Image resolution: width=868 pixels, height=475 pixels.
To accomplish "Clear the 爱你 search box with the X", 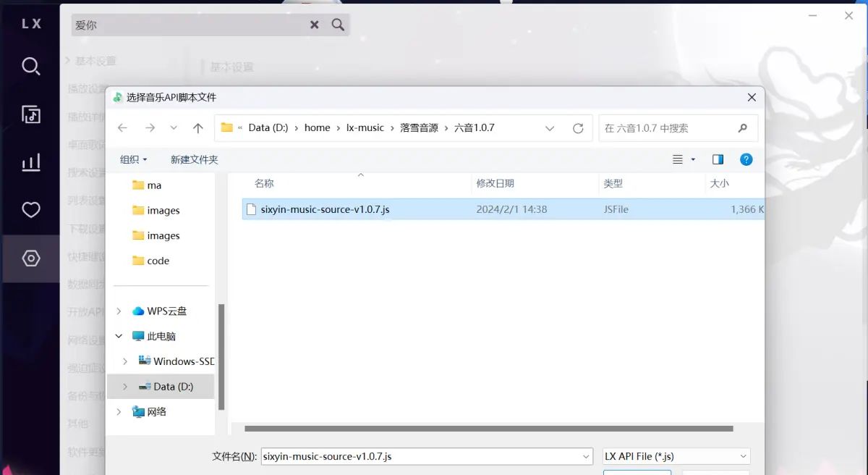I will pyautogui.click(x=314, y=24).
